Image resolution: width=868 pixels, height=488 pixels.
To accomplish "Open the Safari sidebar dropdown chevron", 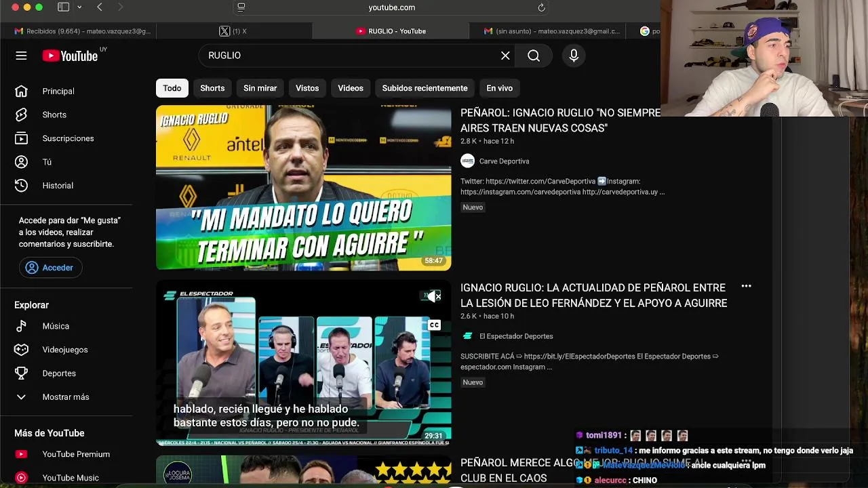I will [x=79, y=7].
